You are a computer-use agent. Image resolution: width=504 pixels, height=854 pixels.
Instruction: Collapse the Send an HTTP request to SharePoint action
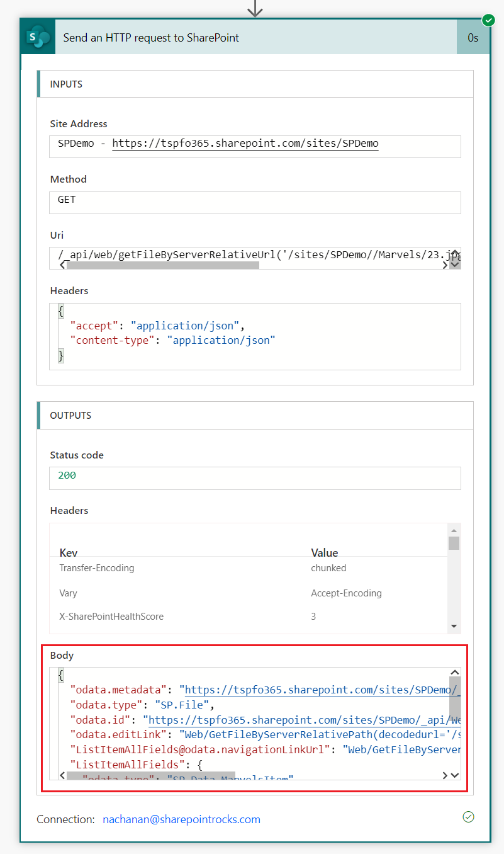[252, 38]
